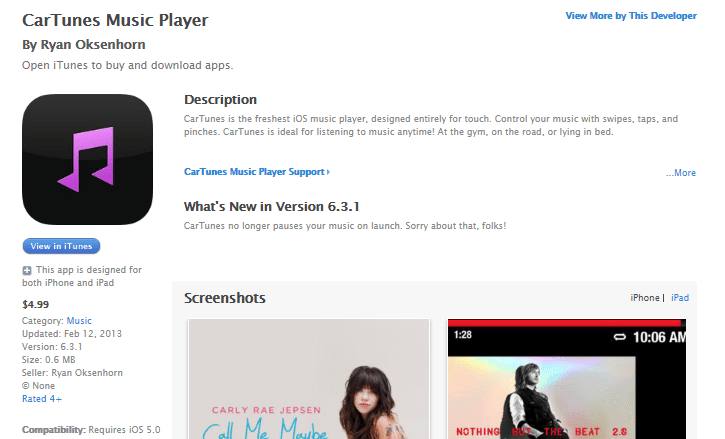725x439 pixels.
Task: Click the 'CarTunes no longer pauses your music' note
Action: click(345, 226)
